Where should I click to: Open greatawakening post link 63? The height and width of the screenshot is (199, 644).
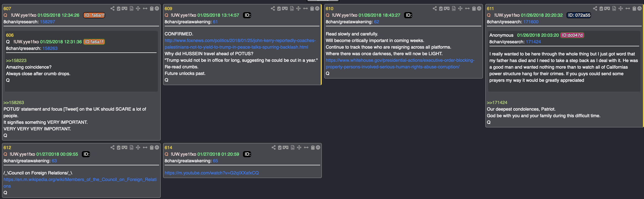click(54, 161)
